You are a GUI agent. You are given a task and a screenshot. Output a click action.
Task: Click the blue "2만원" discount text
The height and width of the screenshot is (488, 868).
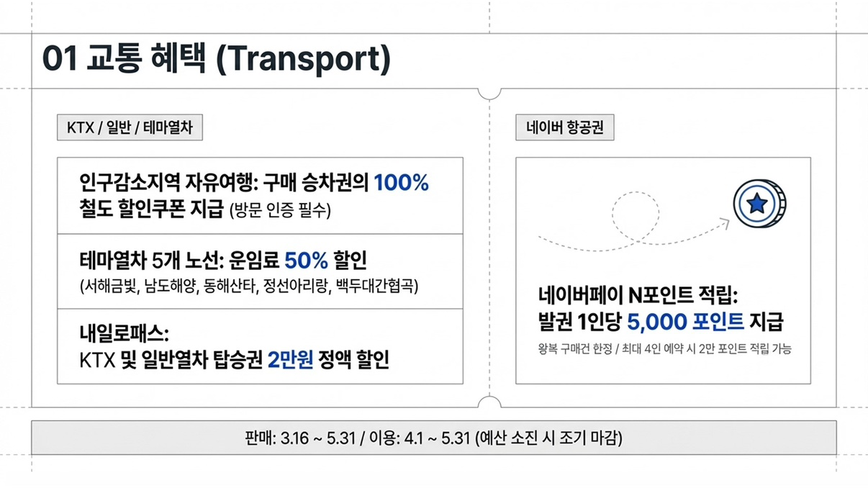pyautogui.click(x=290, y=359)
